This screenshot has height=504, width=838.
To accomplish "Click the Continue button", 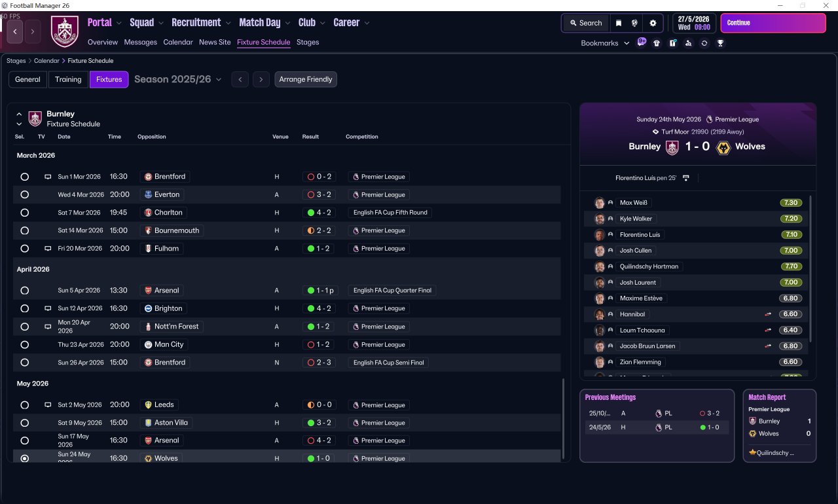I will pyautogui.click(x=773, y=23).
